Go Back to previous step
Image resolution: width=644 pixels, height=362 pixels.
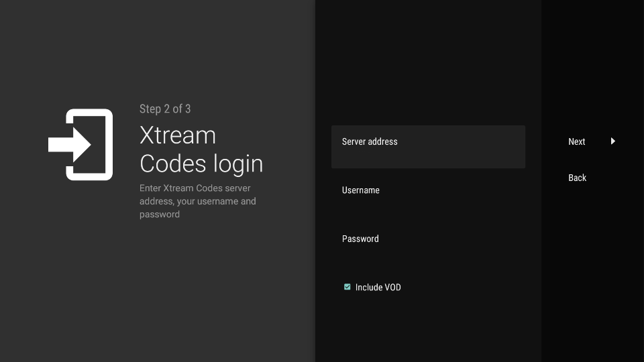click(x=577, y=178)
